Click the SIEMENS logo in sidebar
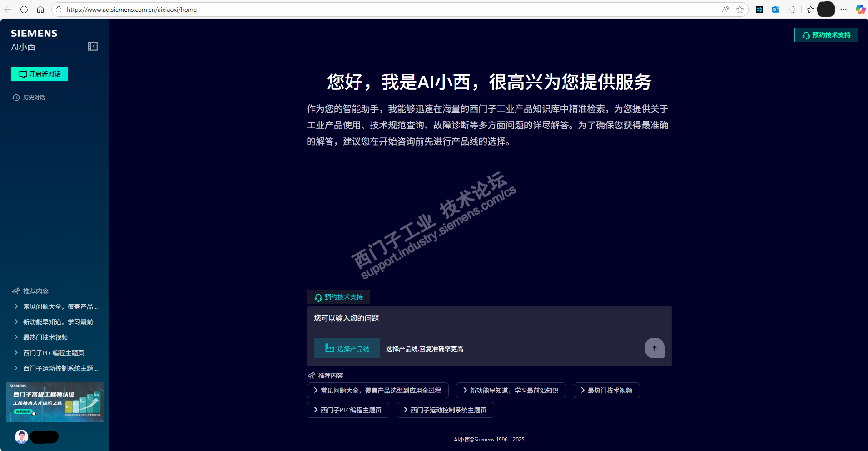The image size is (868, 451). (34, 34)
